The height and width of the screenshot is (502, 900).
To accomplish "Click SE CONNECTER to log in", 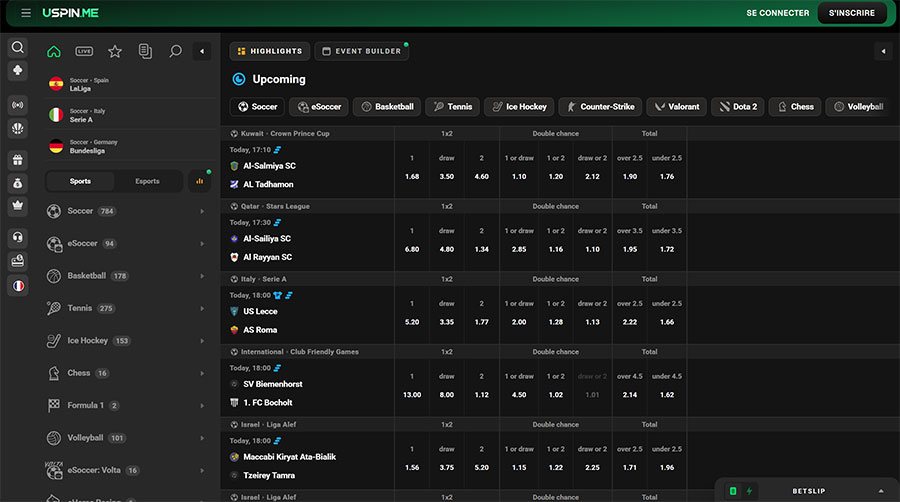I will point(777,13).
